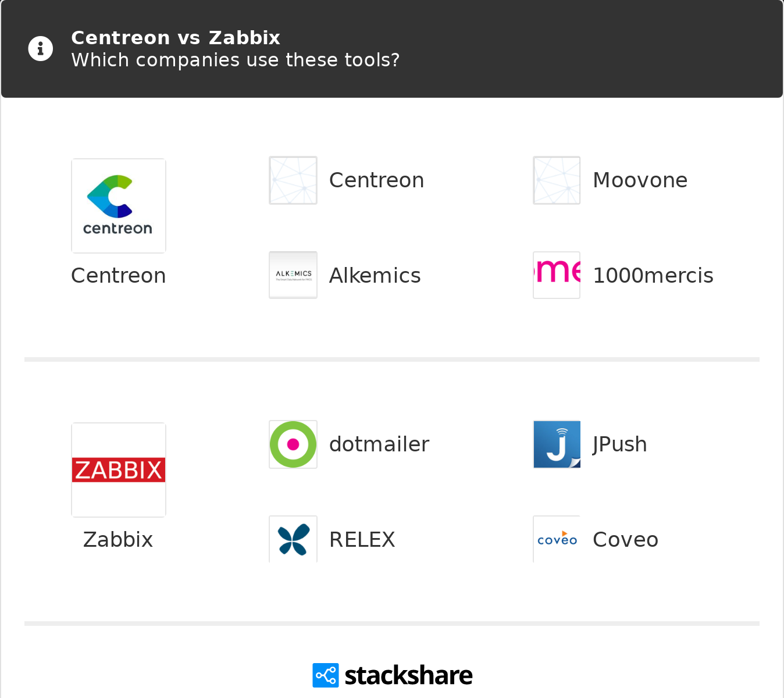The width and height of the screenshot is (784, 698).
Task: Click the StackShare share icon
Action: [326, 675]
